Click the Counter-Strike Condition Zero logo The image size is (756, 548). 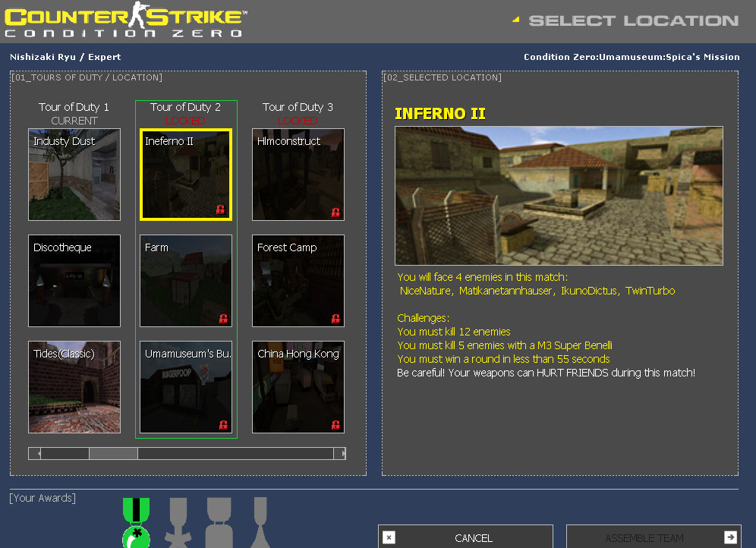coord(125,21)
